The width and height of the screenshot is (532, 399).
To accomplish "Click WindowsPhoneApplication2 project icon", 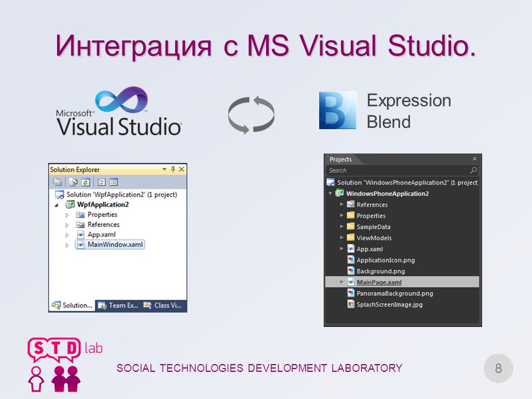I will (x=339, y=193).
